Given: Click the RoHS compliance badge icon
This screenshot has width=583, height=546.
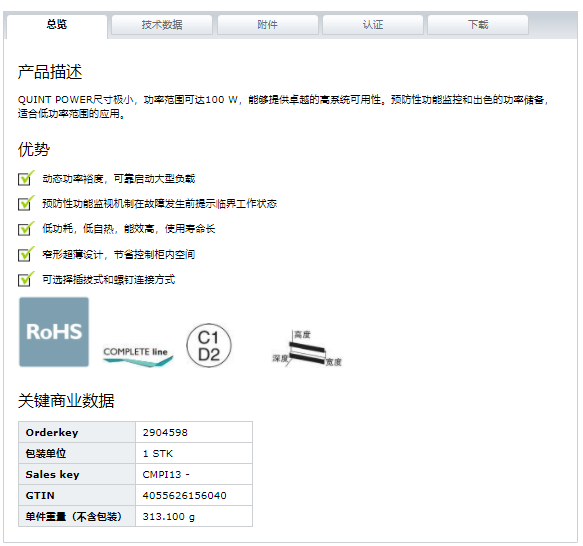Looking at the screenshot, I should click(x=54, y=332).
